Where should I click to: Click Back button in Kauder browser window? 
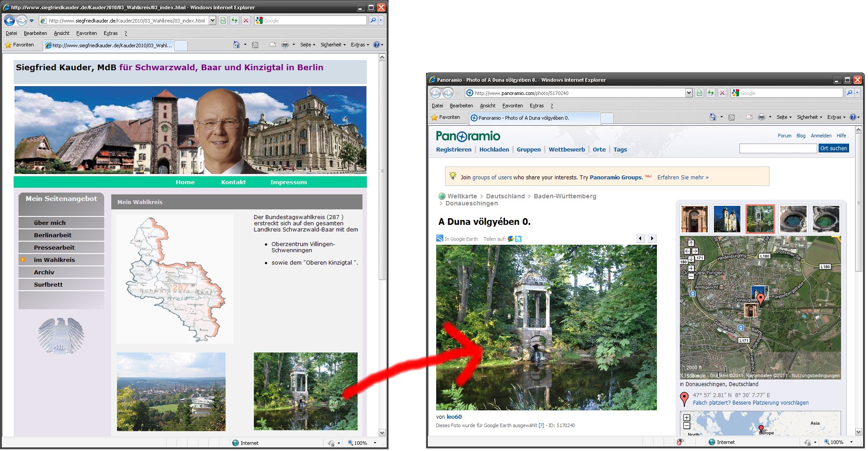tap(9, 20)
